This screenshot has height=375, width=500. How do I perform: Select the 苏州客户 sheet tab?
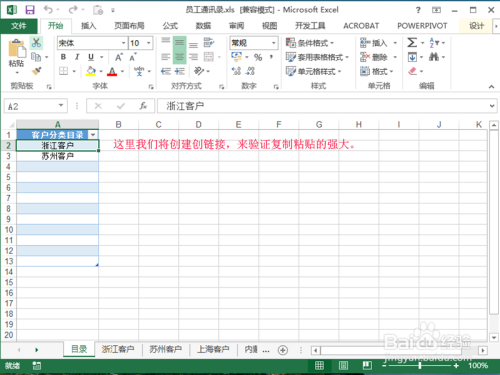pyautogui.click(x=166, y=349)
